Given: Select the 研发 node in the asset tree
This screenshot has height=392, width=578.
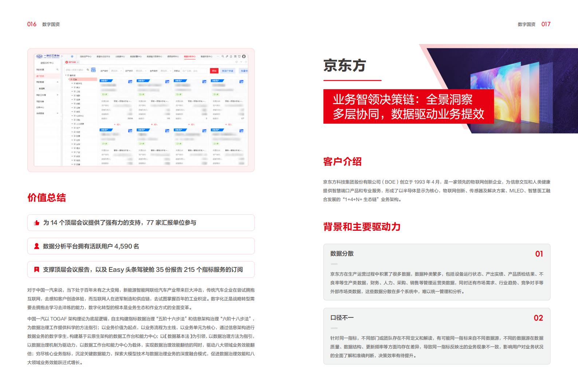Looking at the screenshot, I should click(78, 156).
